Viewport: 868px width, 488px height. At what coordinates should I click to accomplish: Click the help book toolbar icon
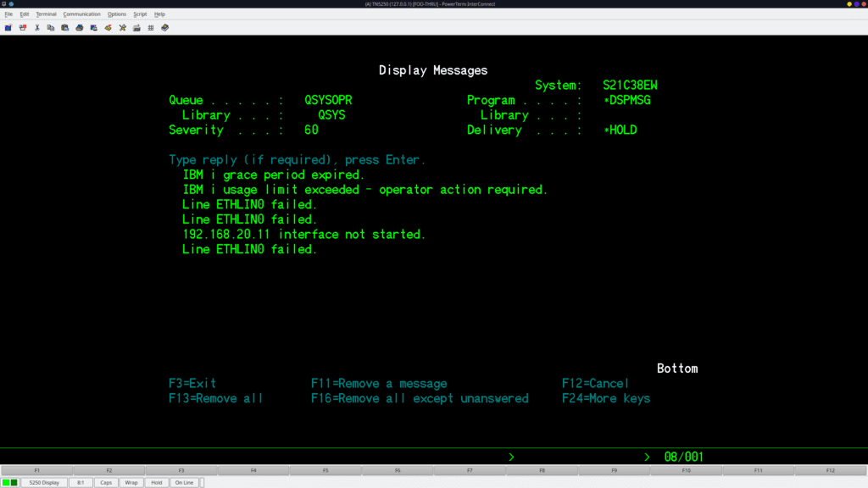[165, 28]
